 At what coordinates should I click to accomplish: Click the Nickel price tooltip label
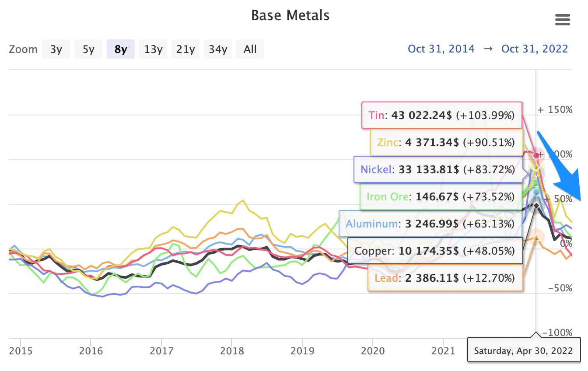point(439,169)
